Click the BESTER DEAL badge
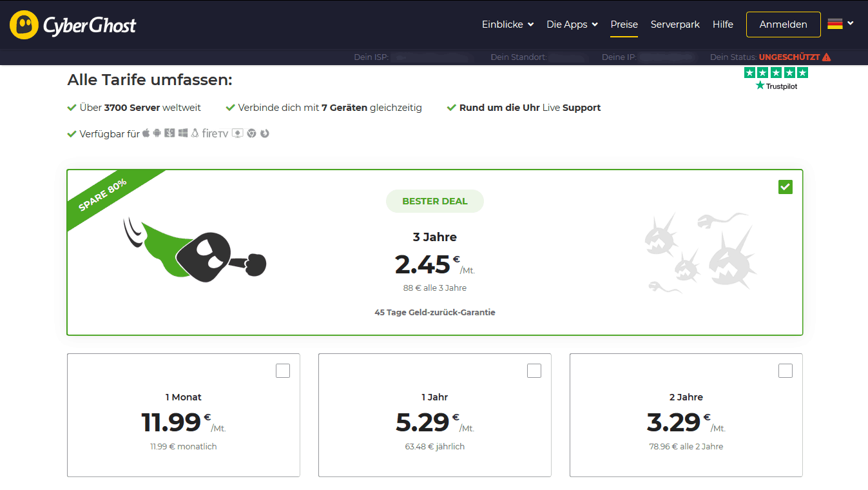 435,201
